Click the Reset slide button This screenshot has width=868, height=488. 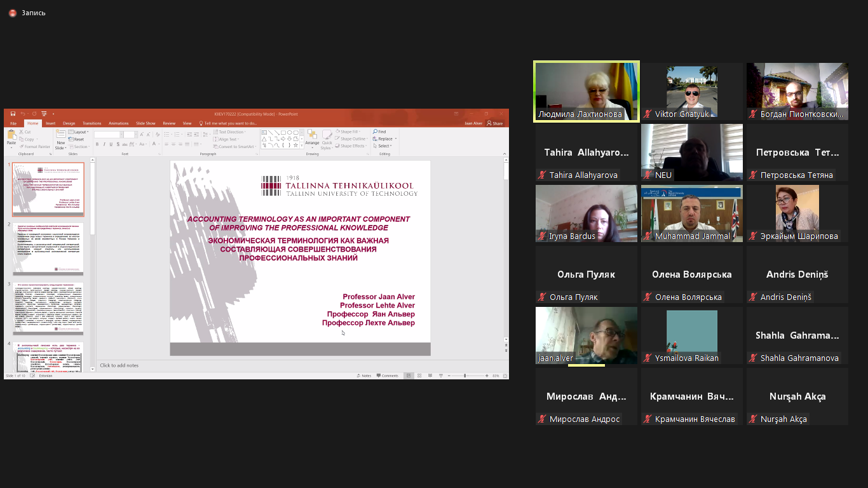point(78,139)
